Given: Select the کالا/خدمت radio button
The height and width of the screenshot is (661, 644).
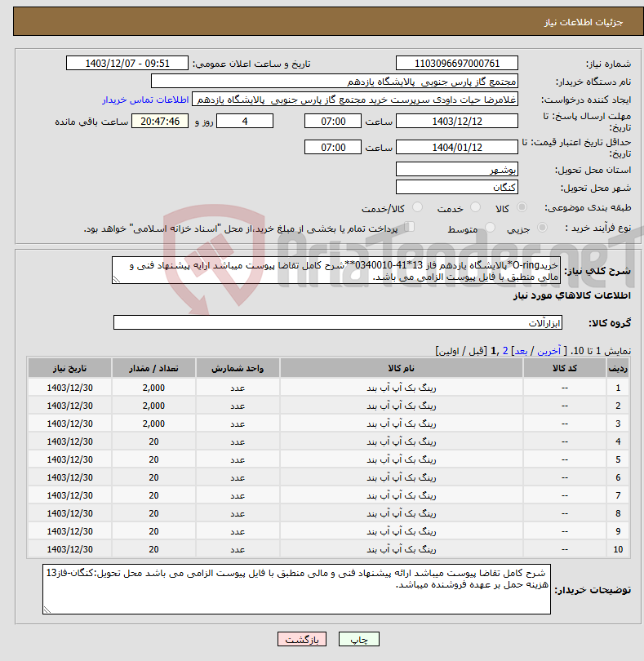Looking at the screenshot, I should [417, 207].
